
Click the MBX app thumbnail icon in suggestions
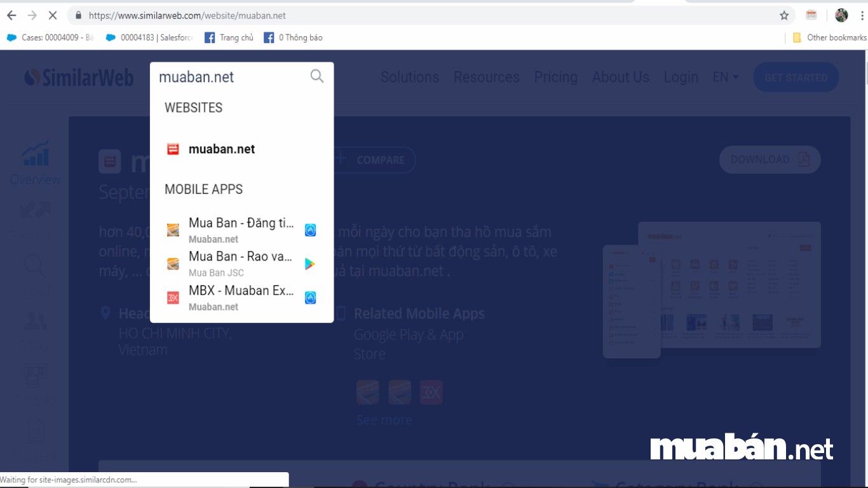point(173,297)
